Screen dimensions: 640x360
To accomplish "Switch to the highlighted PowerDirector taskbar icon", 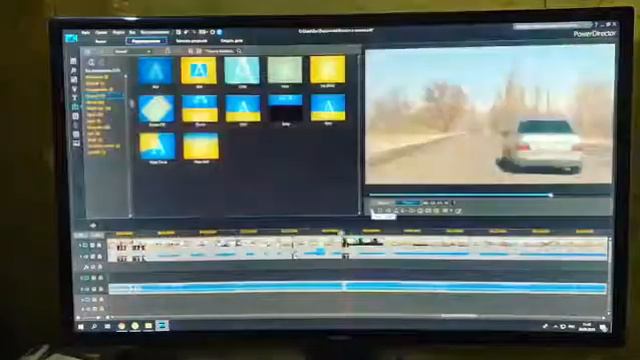I will (x=162, y=326).
